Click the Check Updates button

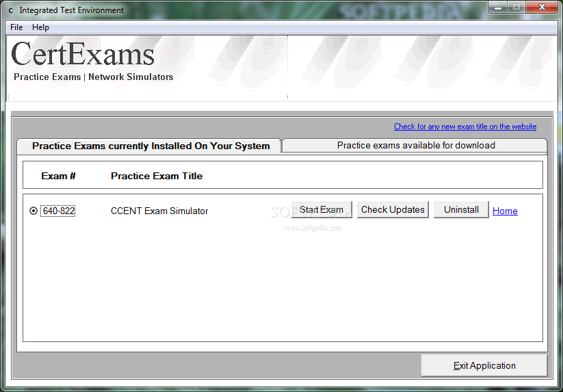(393, 209)
